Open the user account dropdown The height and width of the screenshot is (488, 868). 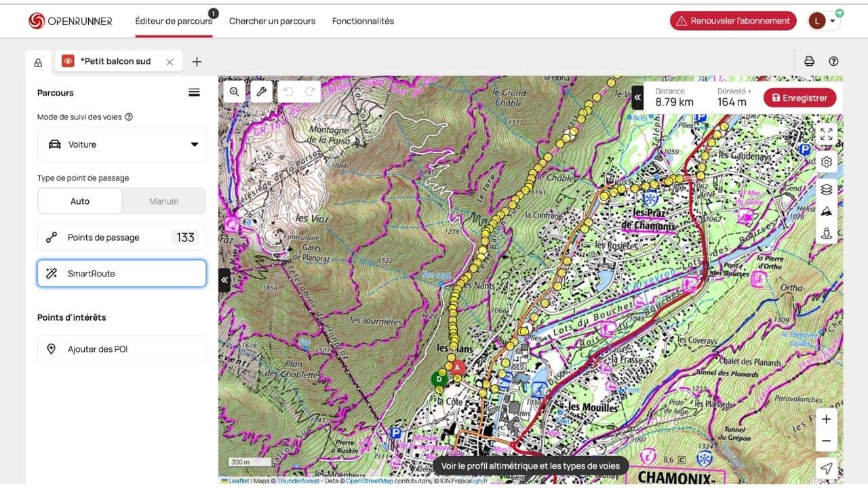pos(824,21)
